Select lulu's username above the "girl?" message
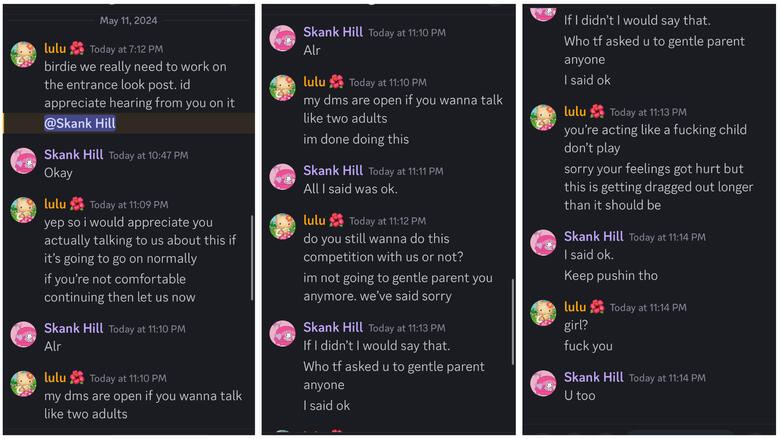This screenshot has width=780, height=439. click(574, 307)
